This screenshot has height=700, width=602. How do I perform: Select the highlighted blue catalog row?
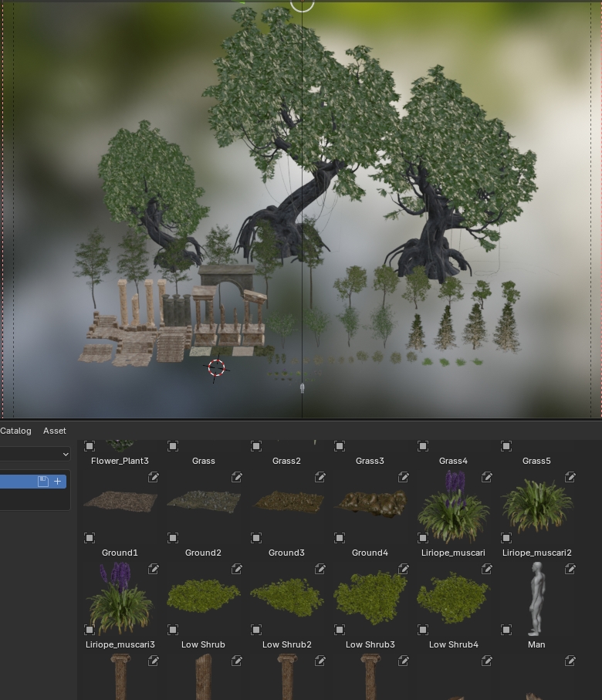(33, 482)
